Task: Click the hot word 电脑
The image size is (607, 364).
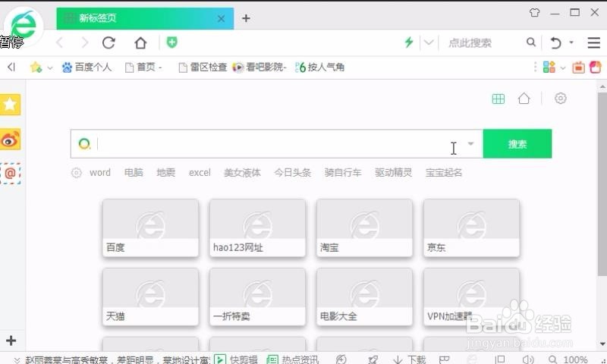Action: pos(134,173)
